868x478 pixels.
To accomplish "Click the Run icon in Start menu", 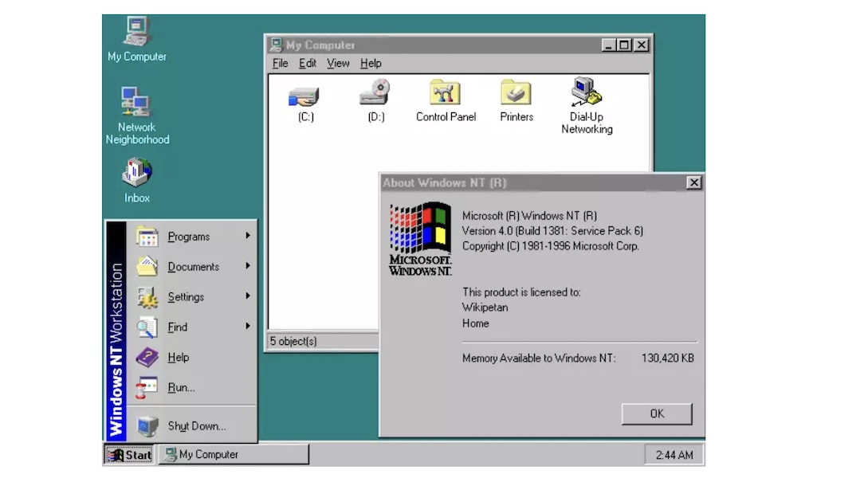I will tap(147, 387).
